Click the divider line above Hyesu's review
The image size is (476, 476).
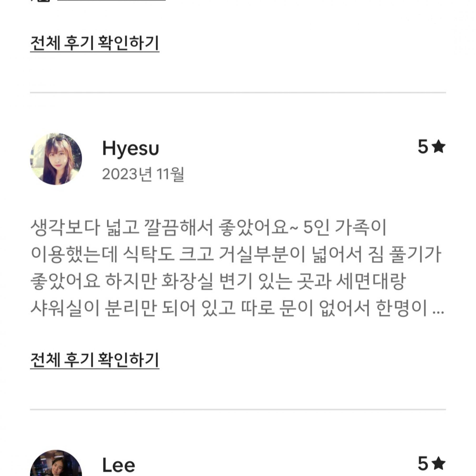click(x=238, y=93)
